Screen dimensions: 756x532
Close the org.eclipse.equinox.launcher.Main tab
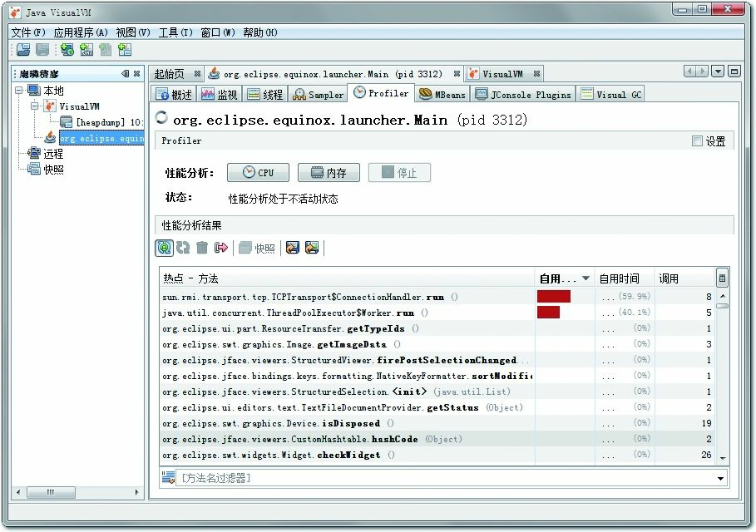click(x=457, y=74)
